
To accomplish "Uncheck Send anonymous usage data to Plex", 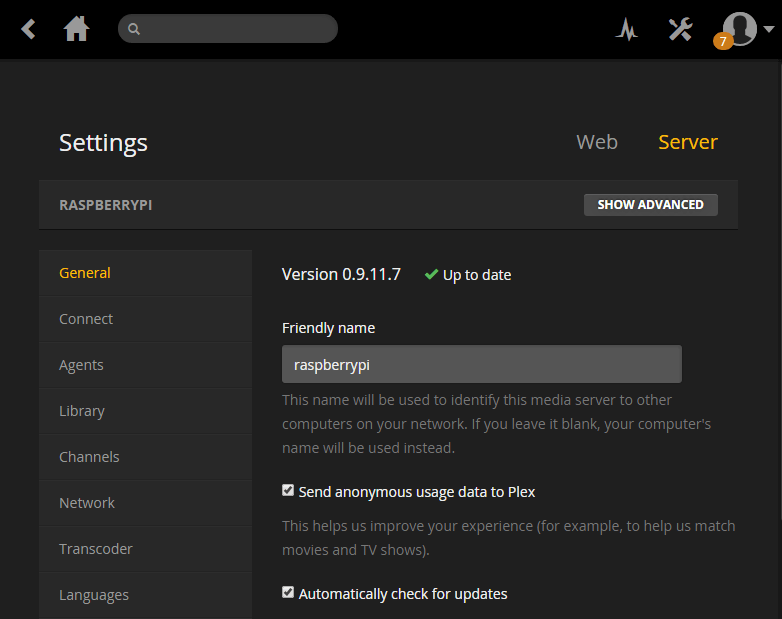I will point(288,491).
